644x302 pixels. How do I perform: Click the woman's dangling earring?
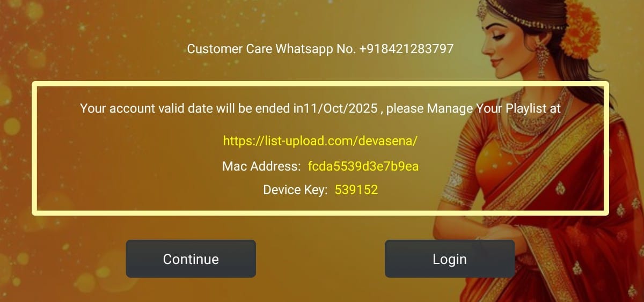[541, 58]
